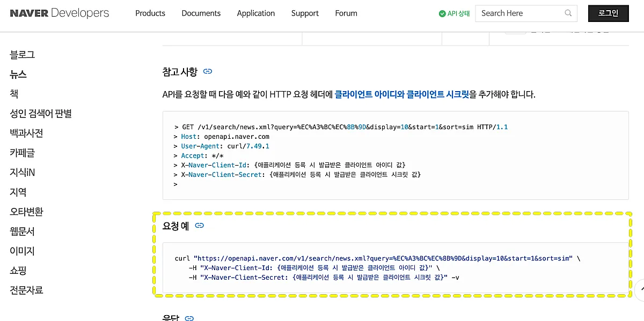This screenshot has width=644, height=321.
Task: Click the search magnifier icon
Action: click(x=568, y=13)
